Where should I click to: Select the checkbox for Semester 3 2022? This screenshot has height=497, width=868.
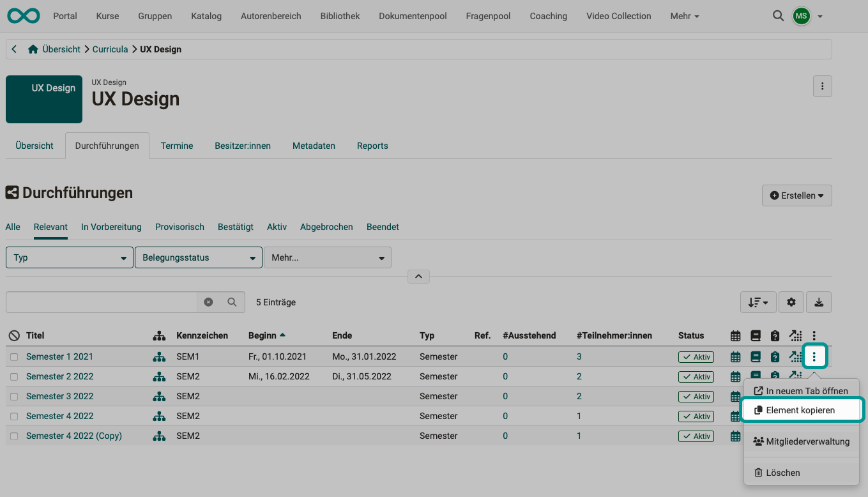(14, 396)
